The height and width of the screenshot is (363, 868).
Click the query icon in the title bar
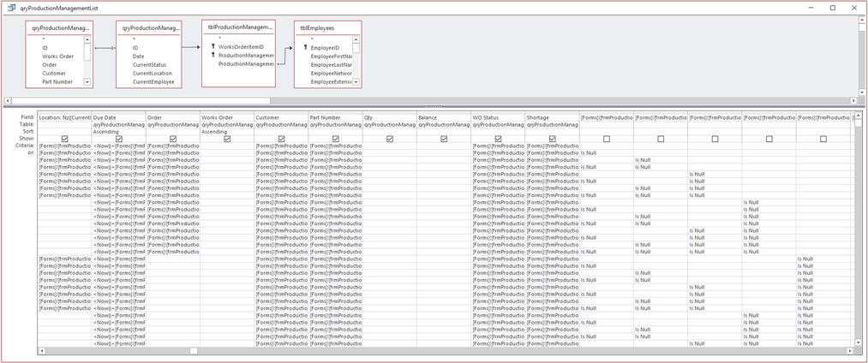click(11, 7)
